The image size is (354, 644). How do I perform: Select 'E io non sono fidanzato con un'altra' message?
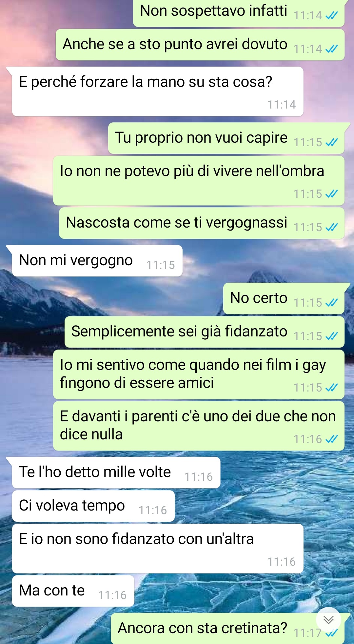pyautogui.click(x=158, y=549)
